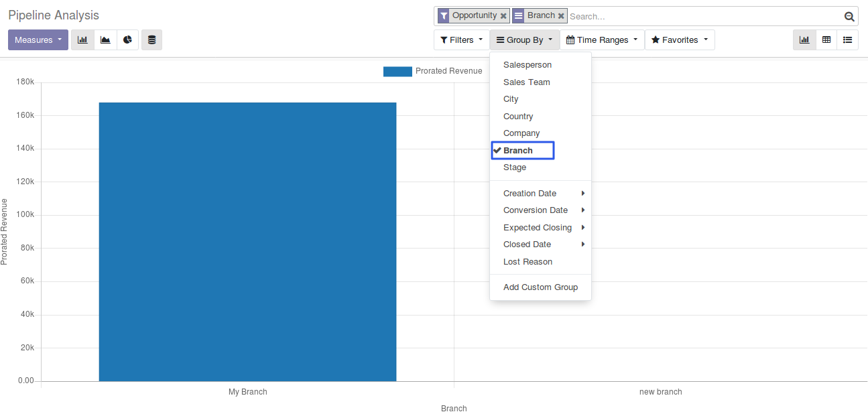Open the graph view
Image resolution: width=868 pixels, height=414 pixels.
(x=804, y=40)
